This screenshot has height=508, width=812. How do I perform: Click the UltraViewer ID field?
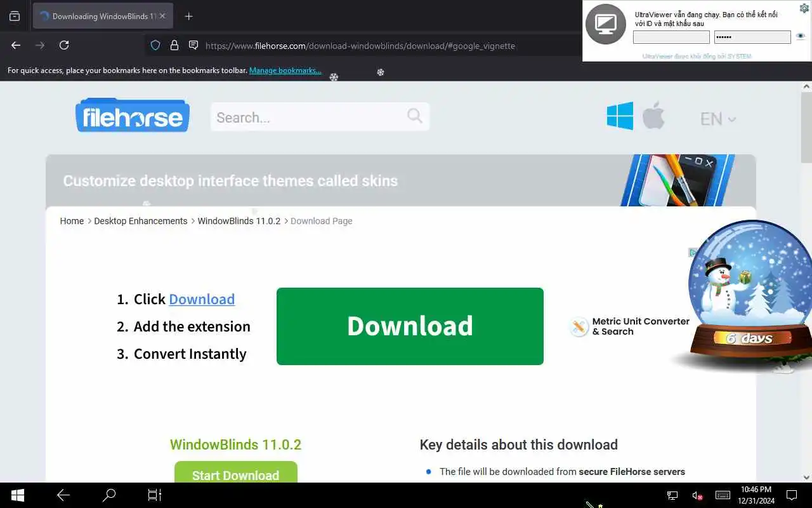click(x=671, y=37)
